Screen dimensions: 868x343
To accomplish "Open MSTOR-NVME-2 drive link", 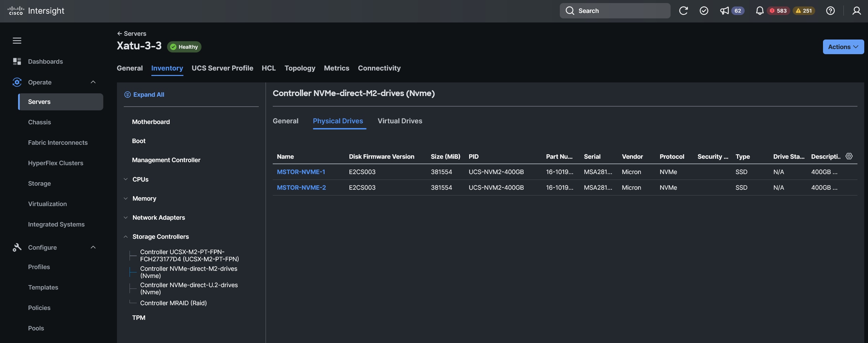I will (301, 188).
